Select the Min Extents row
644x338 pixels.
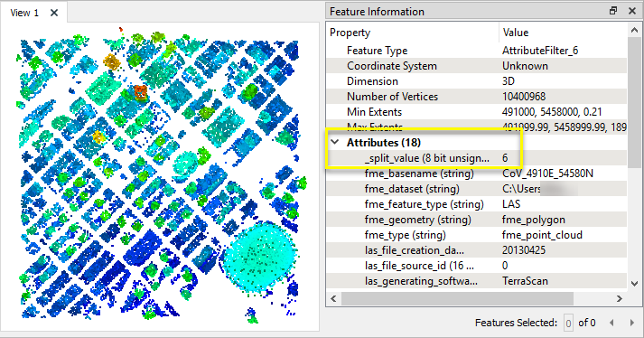pos(476,112)
